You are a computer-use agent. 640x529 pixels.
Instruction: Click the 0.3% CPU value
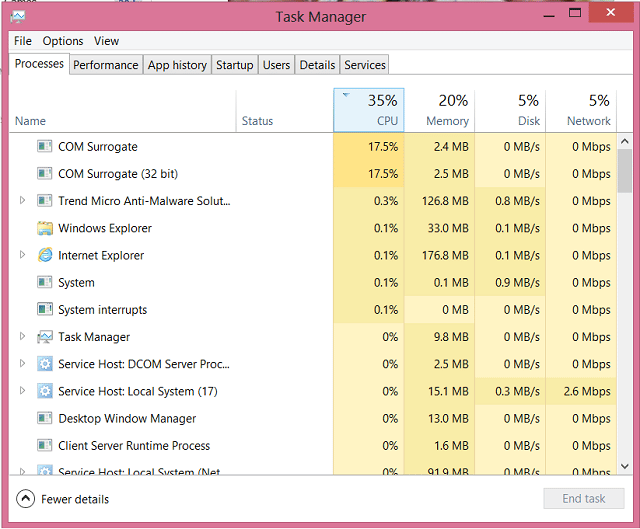click(x=386, y=201)
